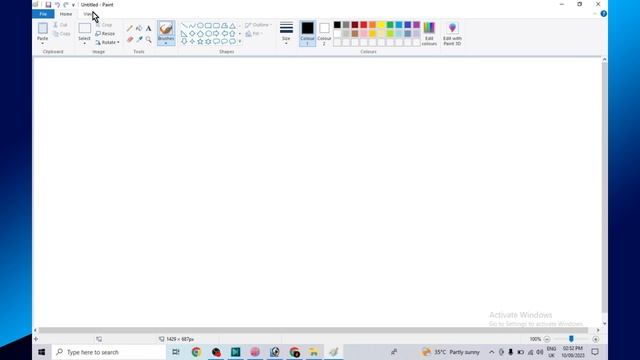Click the Cut button
The width and height of the screenshot is (640, 360).
[x=60, y=25]
